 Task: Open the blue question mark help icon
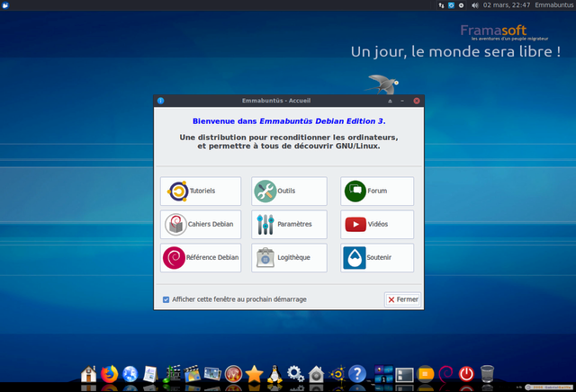357,374
